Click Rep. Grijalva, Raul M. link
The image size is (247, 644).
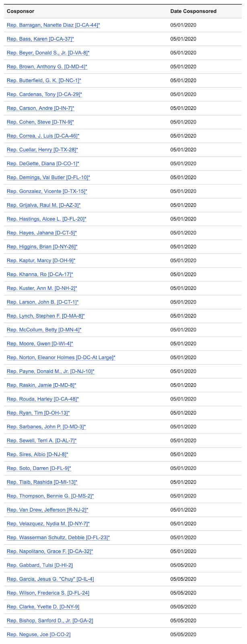(x=43, y=205)
